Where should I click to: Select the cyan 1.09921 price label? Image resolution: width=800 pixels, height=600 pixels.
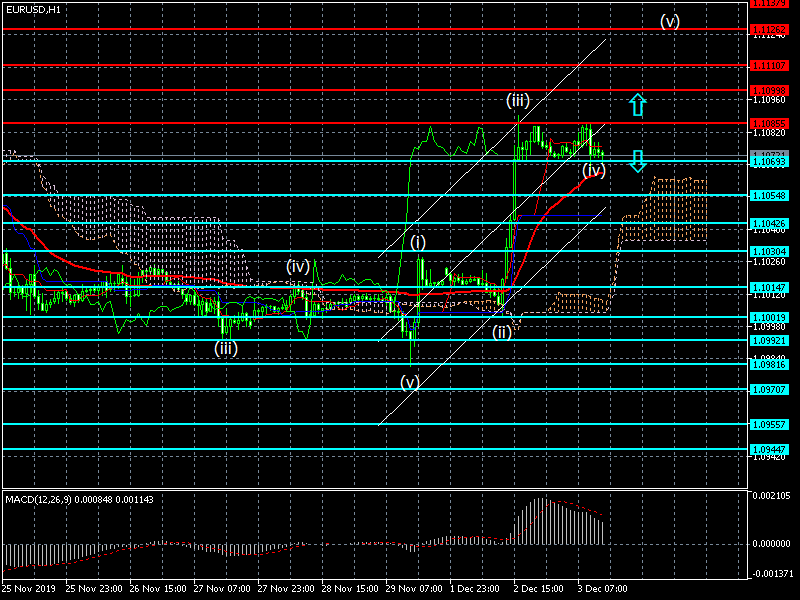pyautogui.click(x=769, y=340)
